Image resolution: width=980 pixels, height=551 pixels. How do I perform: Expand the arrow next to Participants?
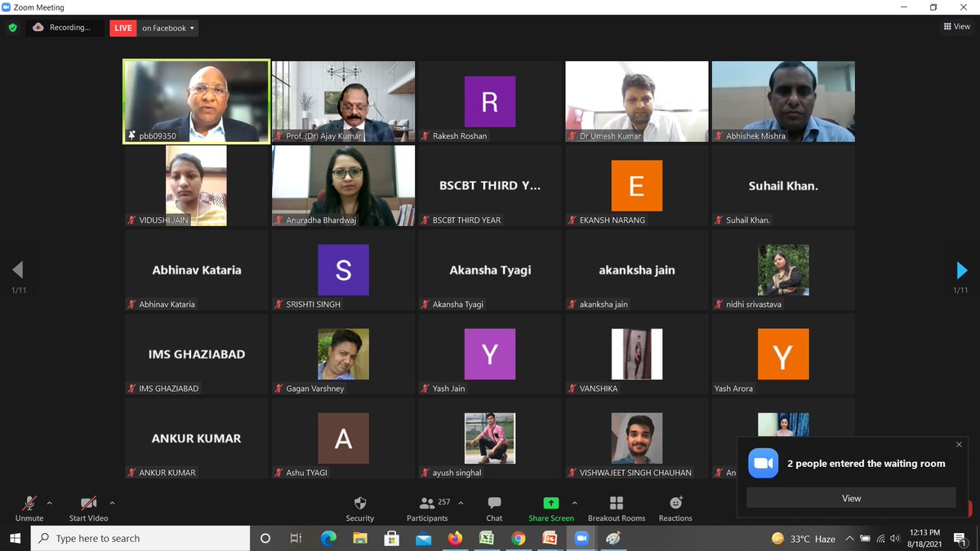click(x=461, y=503)
